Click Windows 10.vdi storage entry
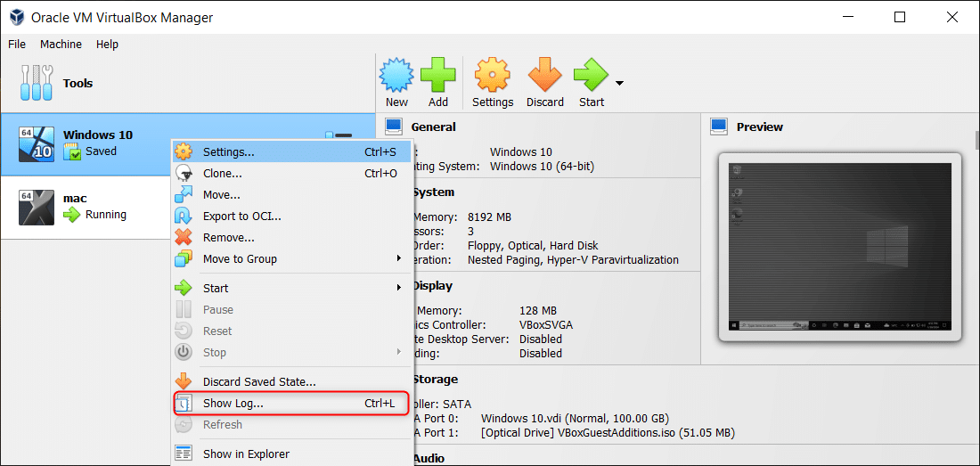The height and width of the screenshot is (466, 980). [575, 418]
